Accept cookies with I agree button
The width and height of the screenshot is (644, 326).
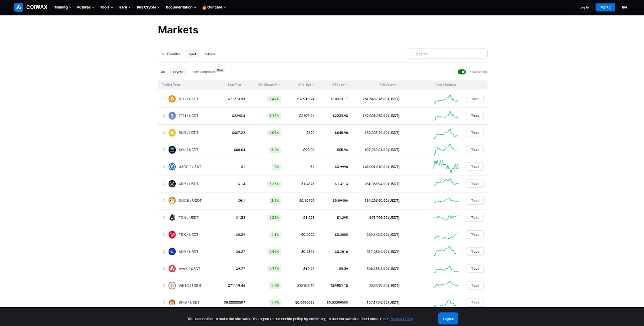[x=448, y=319]
